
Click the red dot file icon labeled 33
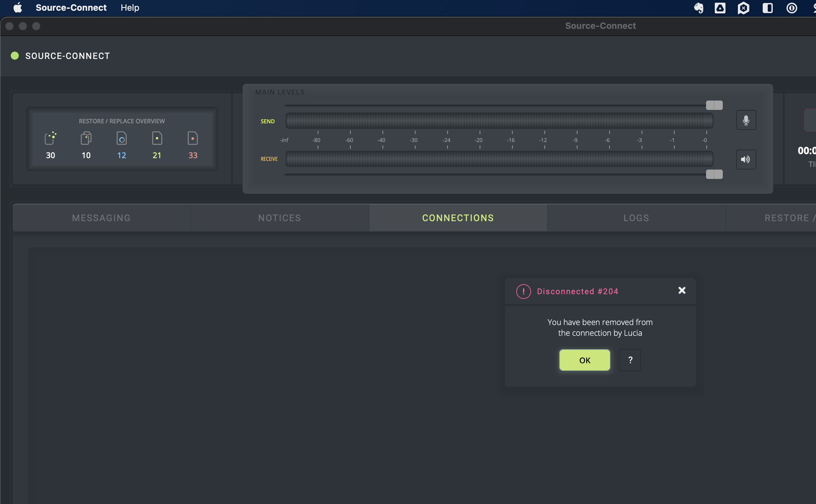pyautogui.click(x=192, y=138)
